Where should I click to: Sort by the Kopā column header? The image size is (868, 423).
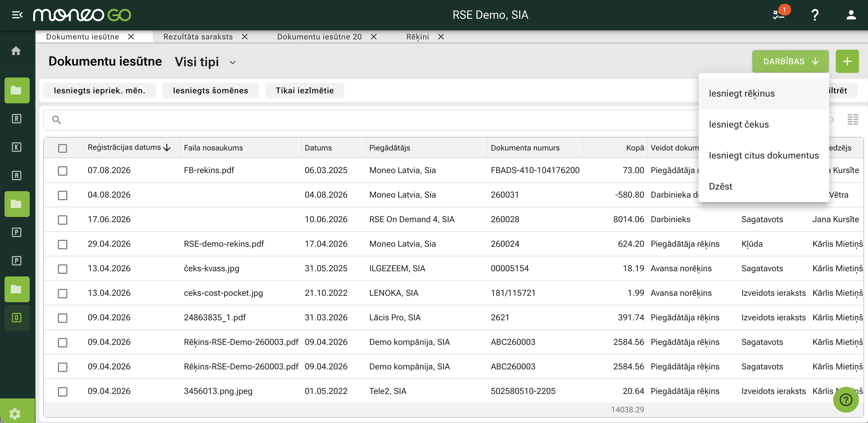tap(635, 148)
